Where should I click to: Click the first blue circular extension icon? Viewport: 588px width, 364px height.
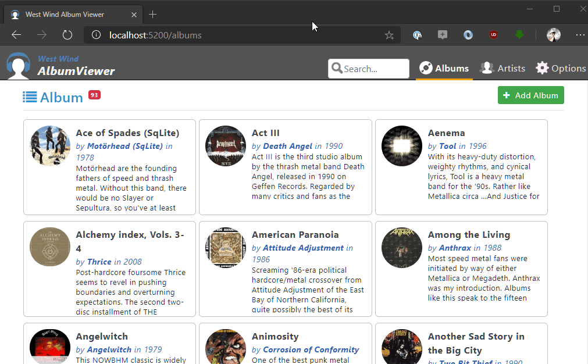click(417, 35)
